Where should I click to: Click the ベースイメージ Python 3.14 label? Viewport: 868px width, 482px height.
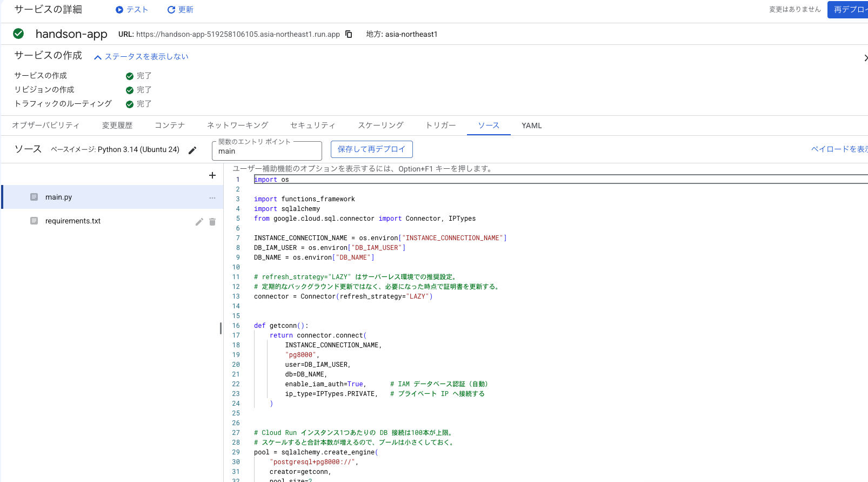click(x=115, y=149)
